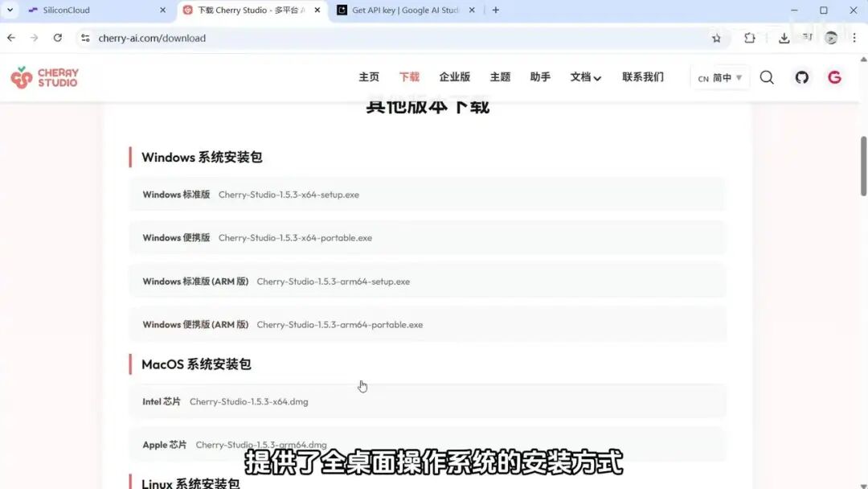Open 企业版 navigation item
This screenshot has width=868, height=489.
(x=454, y=77)
